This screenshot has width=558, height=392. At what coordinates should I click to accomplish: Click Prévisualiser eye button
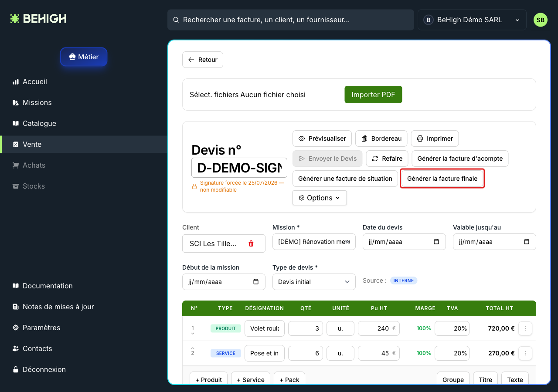(x=322, y=139)
